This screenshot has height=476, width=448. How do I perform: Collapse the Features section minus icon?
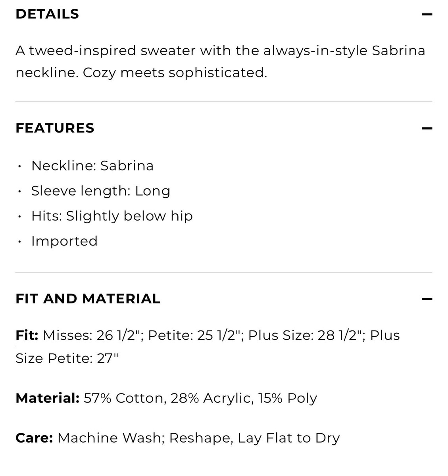click(x=427, y=129)
